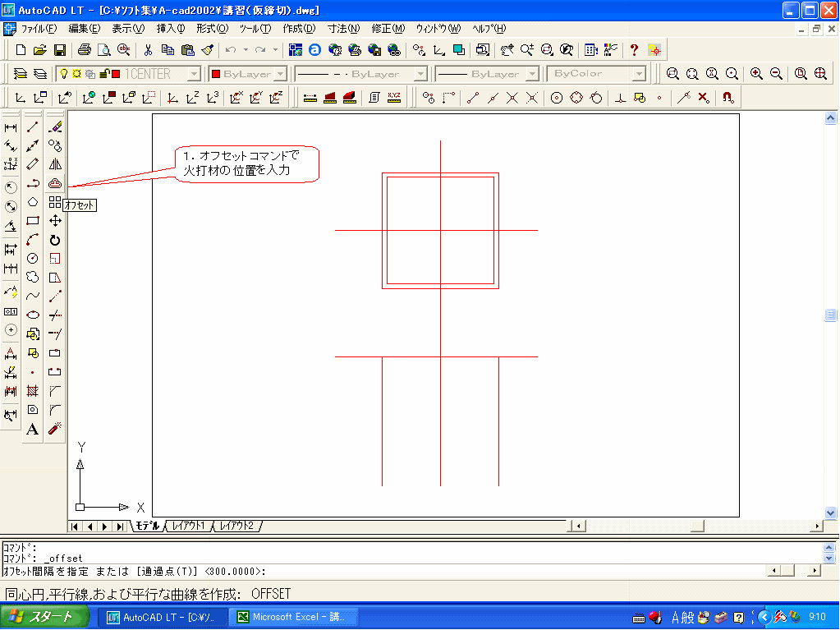Open the Print Preview tool
Screen dimensions: 840x630
(104, 50)
